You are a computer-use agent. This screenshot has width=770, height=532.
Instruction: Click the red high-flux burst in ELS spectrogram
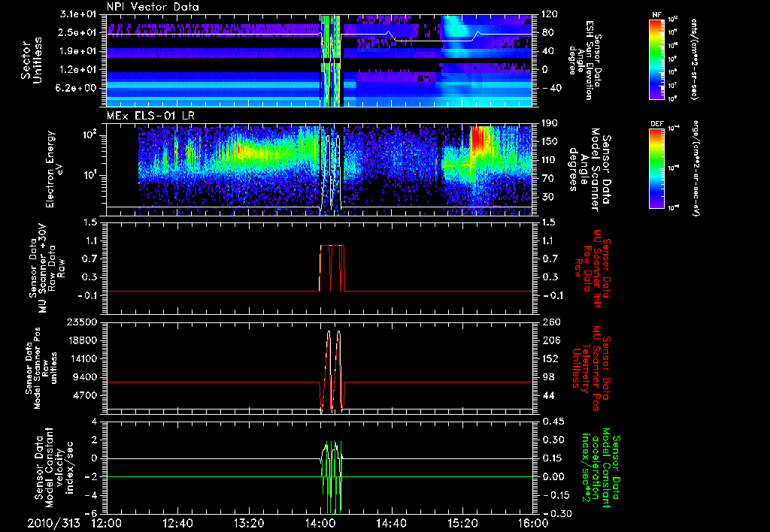[x=477, y=138]
